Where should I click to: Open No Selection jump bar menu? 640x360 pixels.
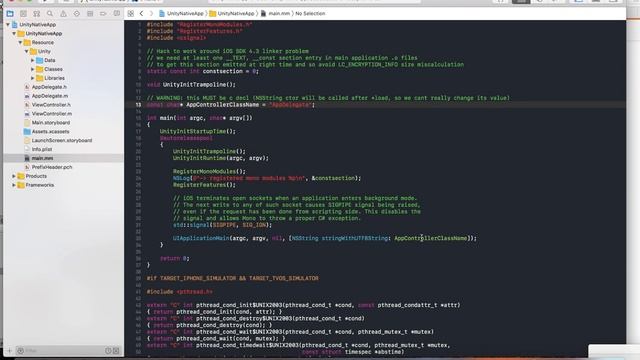pos(310,13)
